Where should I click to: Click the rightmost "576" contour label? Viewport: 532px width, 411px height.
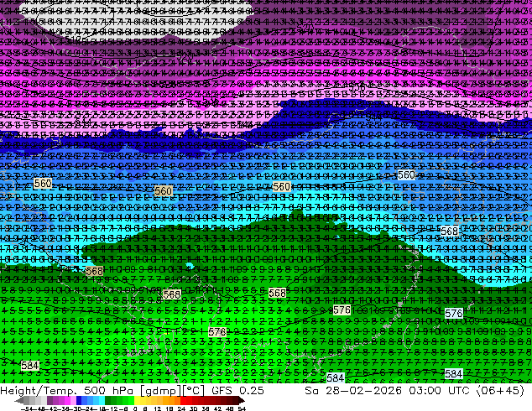(454, 313)
